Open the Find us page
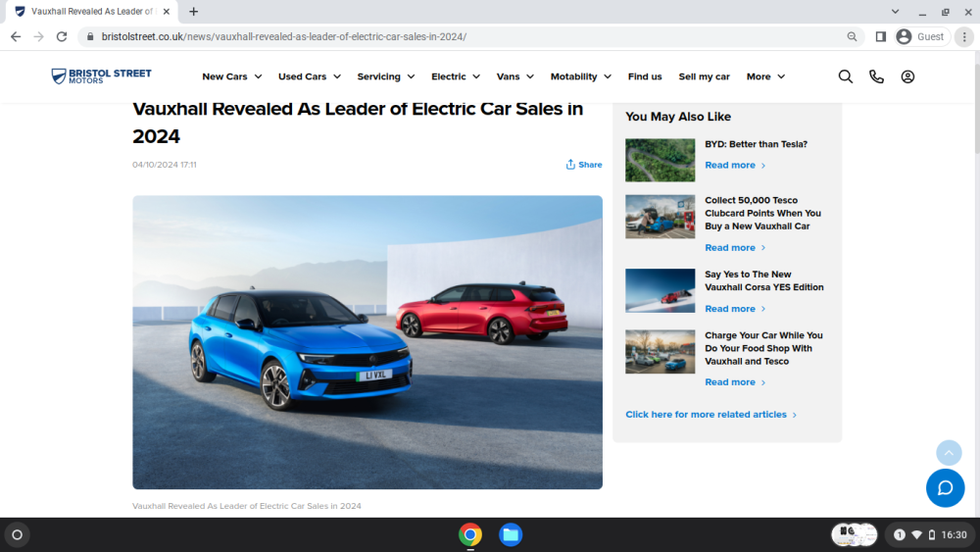 click(x=645, y=76)
